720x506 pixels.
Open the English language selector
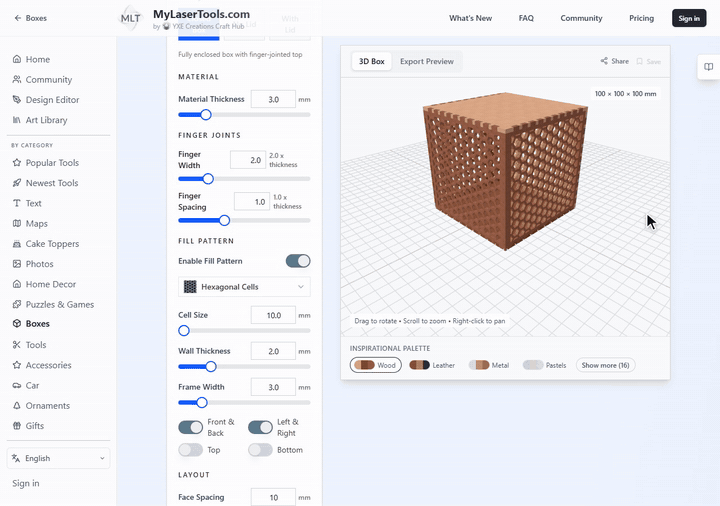point(58,458)
